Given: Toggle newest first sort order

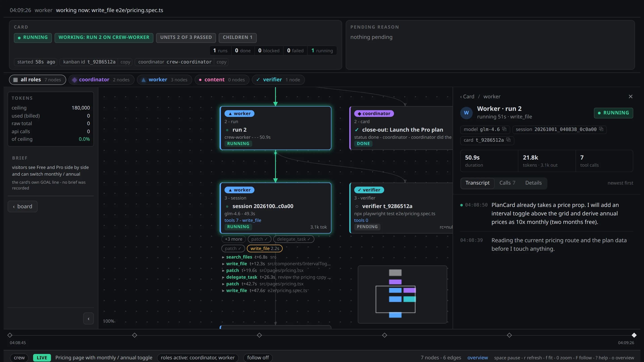Looking at the screenshot, I should (620, 183).
